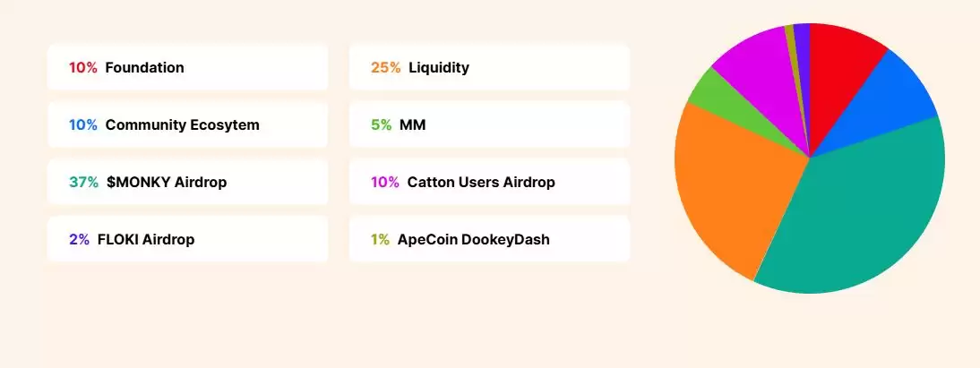Click the olive 1% percentage text
This screenshot has width=980, height=368.
(380, 240)
